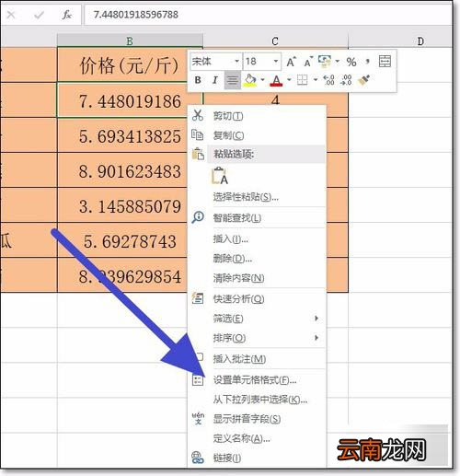This screenshot has height=476, width=460.
Task: Click the merge and center icon
Action: [x=385, y=62]
